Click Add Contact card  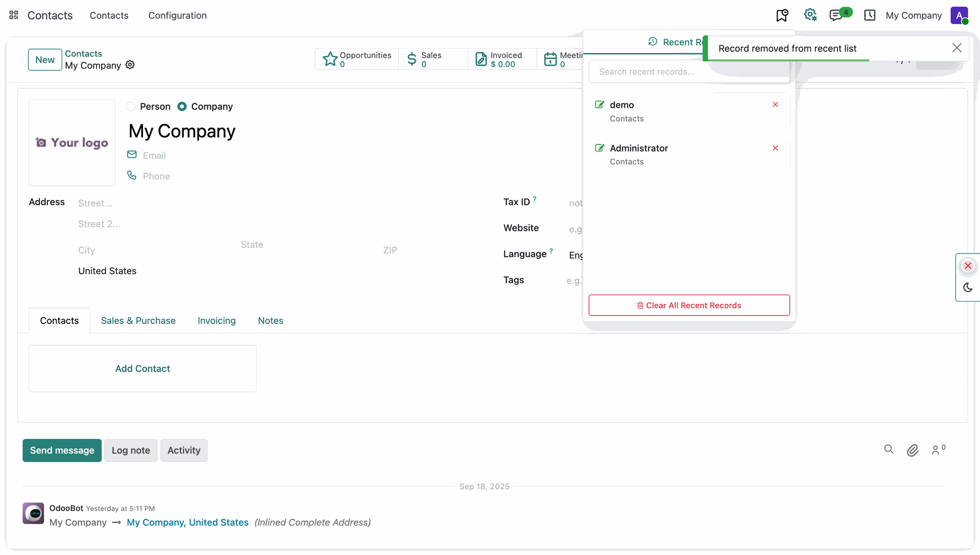pos(142,369)
